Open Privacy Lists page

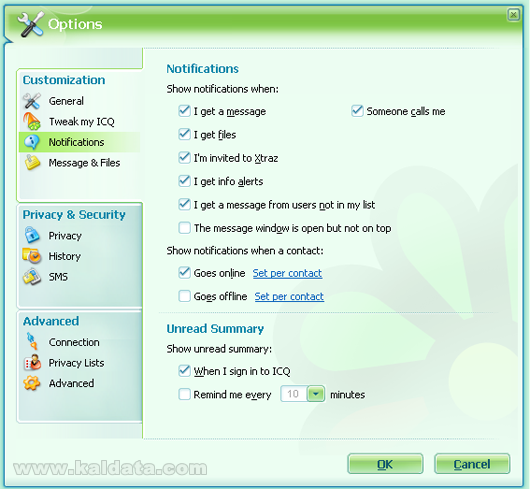pos(76,363)
